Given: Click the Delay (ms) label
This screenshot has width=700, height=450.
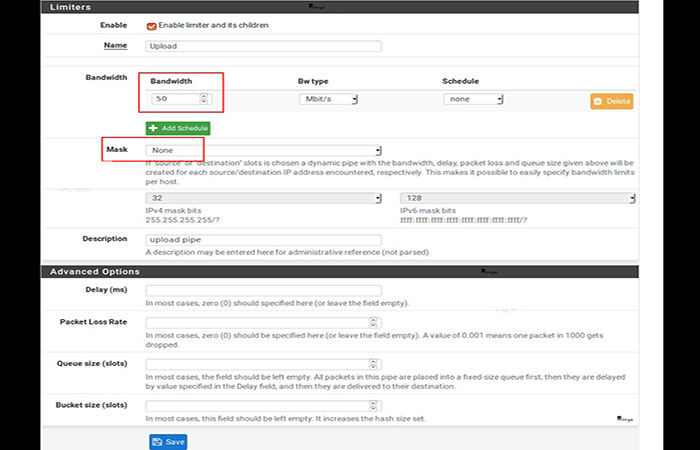Looking at the screenshot, I should (x=106, y=290).
